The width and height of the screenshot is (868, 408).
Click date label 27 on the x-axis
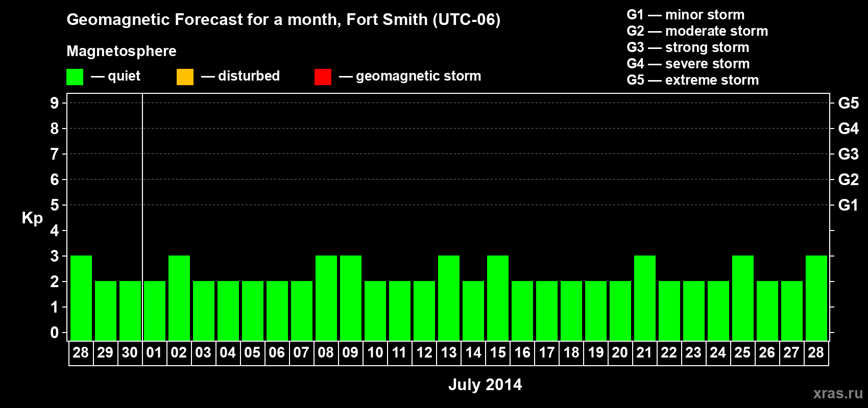pyautogui.click(x=791, y=353)
